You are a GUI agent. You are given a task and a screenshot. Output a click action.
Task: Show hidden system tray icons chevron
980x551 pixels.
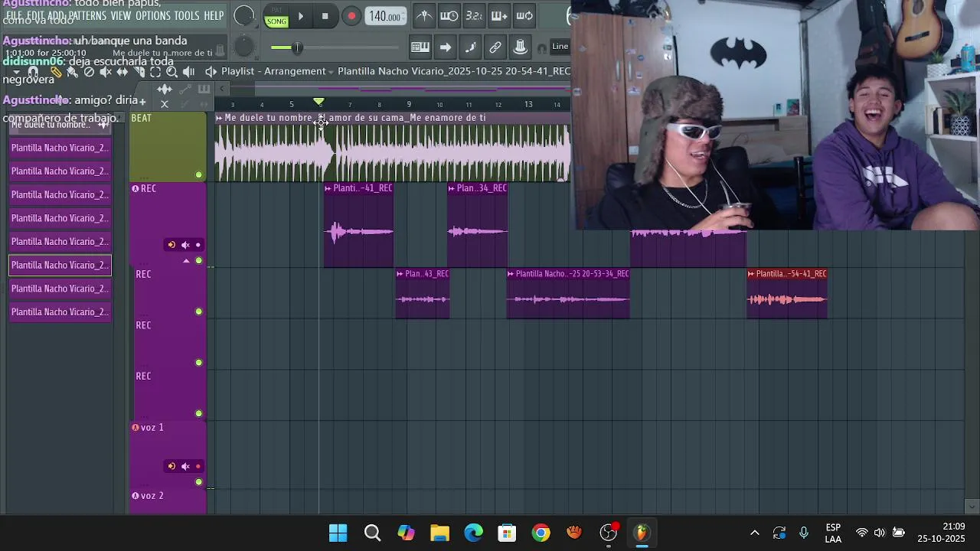pyautogui.click(x=754, y=533)
